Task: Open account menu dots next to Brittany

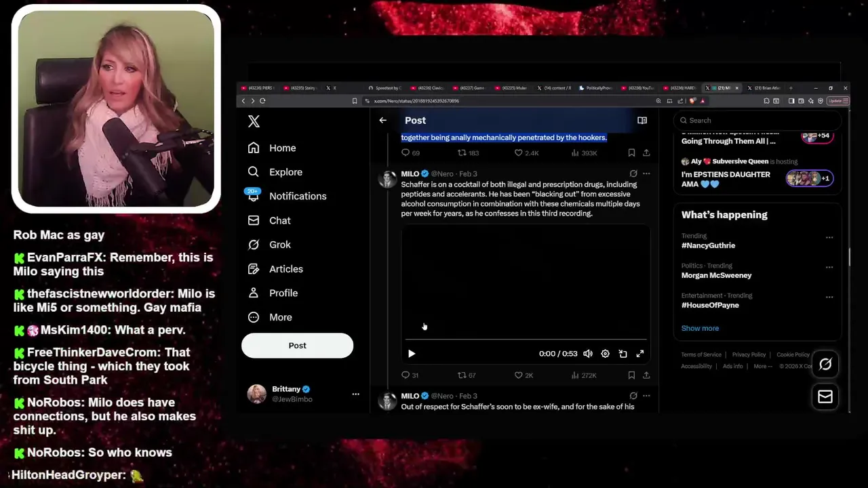Action: [355, 394]
